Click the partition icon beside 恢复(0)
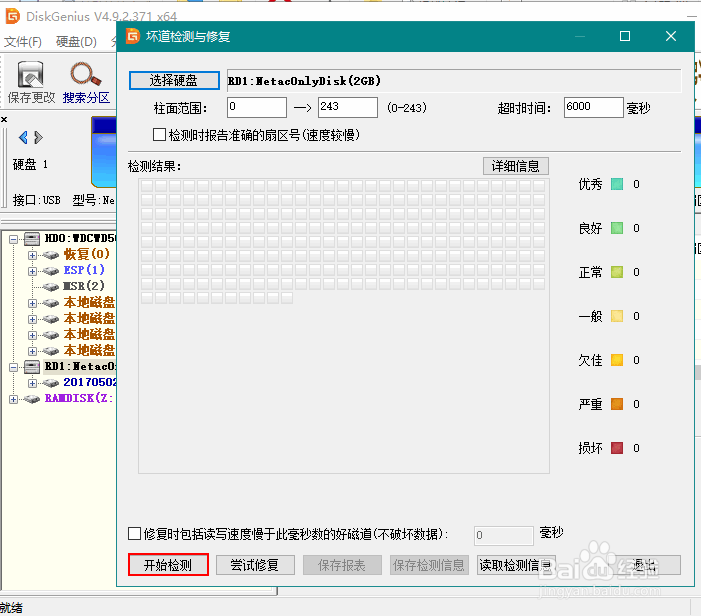The width and height of the screenshot is (701, 616). point(51,255)
